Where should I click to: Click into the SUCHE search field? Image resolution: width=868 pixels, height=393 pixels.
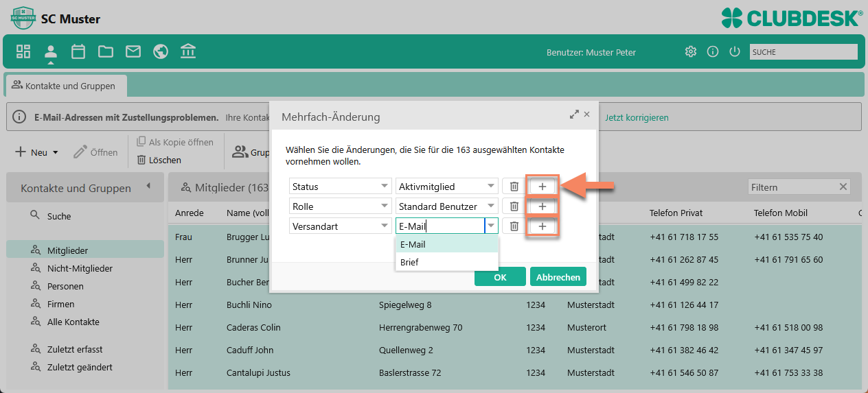click(803, 51)
